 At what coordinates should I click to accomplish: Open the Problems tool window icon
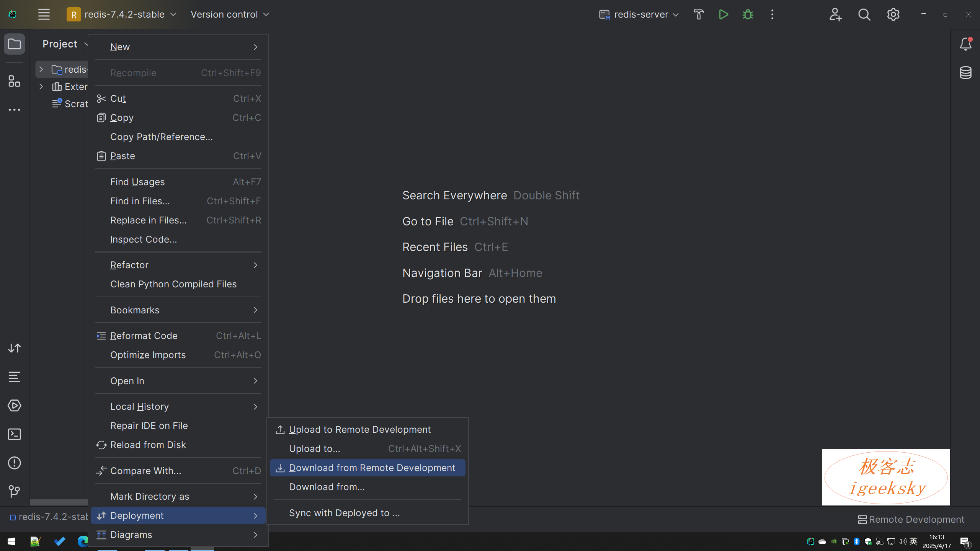15,463
